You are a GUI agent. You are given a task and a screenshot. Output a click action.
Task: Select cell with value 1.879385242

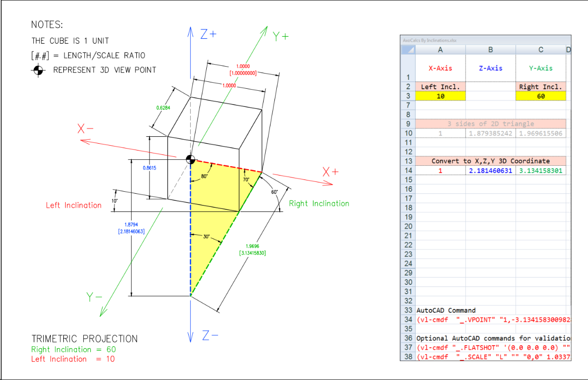(490, 133)
